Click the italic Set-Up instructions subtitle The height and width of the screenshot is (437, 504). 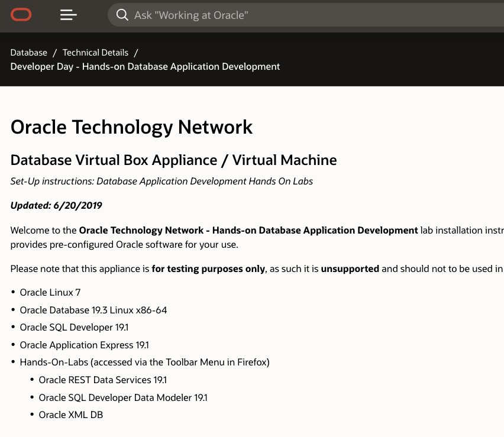click(161, 181)
